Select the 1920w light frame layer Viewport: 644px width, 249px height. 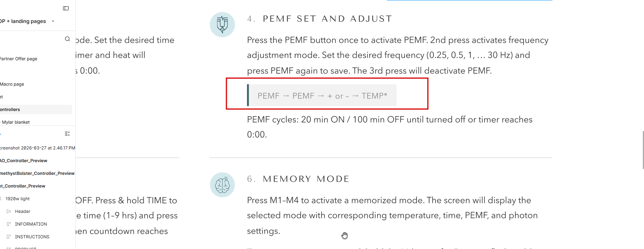tap(17, 199)
